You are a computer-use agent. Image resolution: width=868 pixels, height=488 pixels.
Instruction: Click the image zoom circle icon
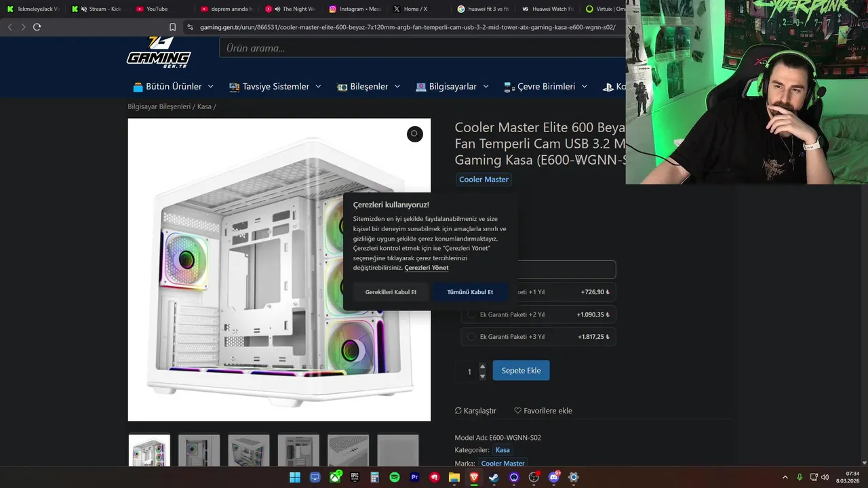(x=414, y=134)
